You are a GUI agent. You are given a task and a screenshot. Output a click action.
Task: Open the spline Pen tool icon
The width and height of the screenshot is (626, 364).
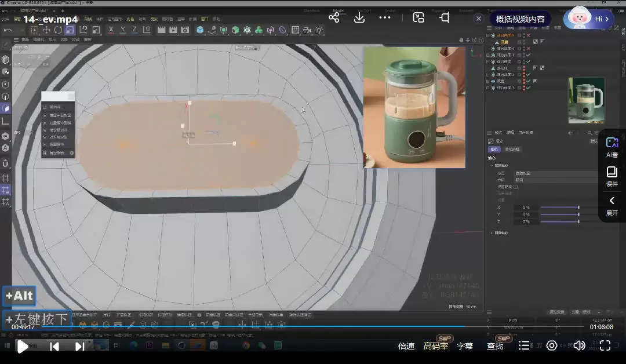[x=212, y=30]
